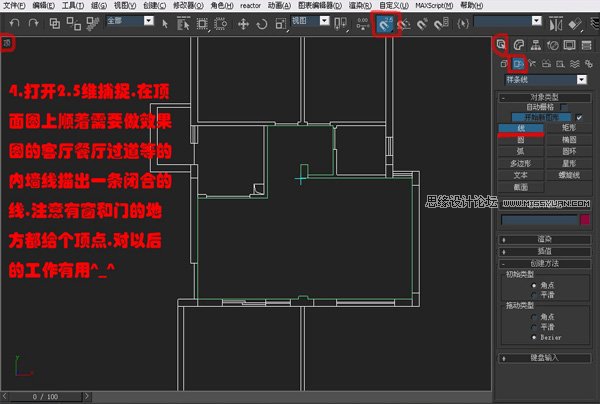Image resolution: width=600 pixels, height=404 pixels.
Task: Click the 文本 shape button
Action: tap(521, 175)
